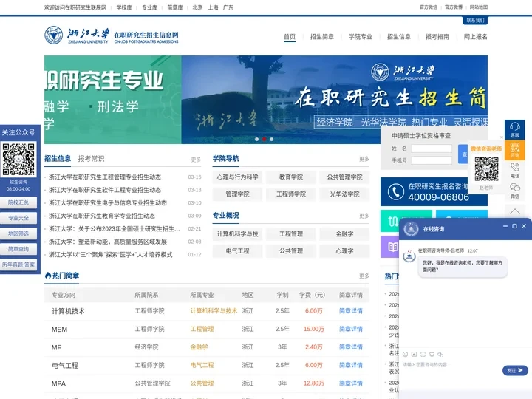Click the 微信 chat bubble icon
Viewport: 532px width, 399px height.
(514, 191)
